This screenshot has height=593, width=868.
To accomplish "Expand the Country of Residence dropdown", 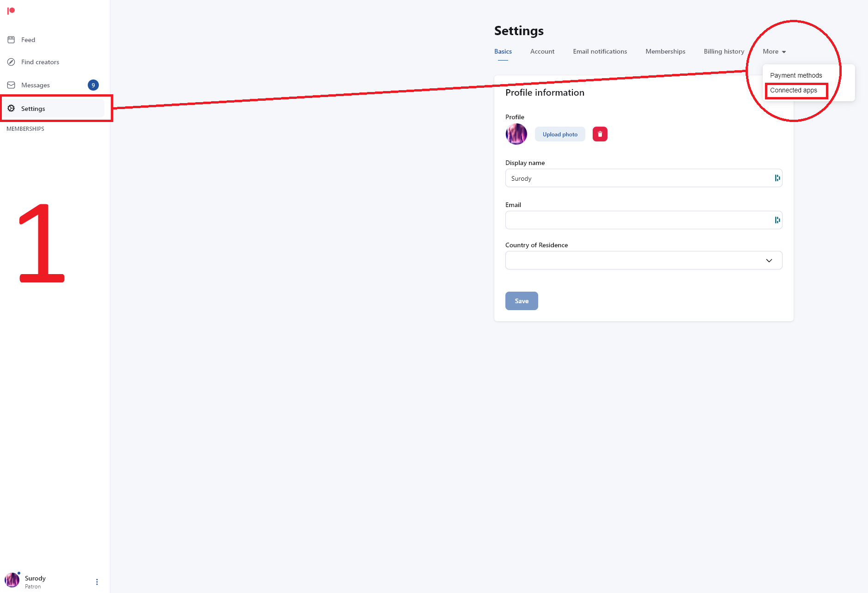I will pos(643,260).
